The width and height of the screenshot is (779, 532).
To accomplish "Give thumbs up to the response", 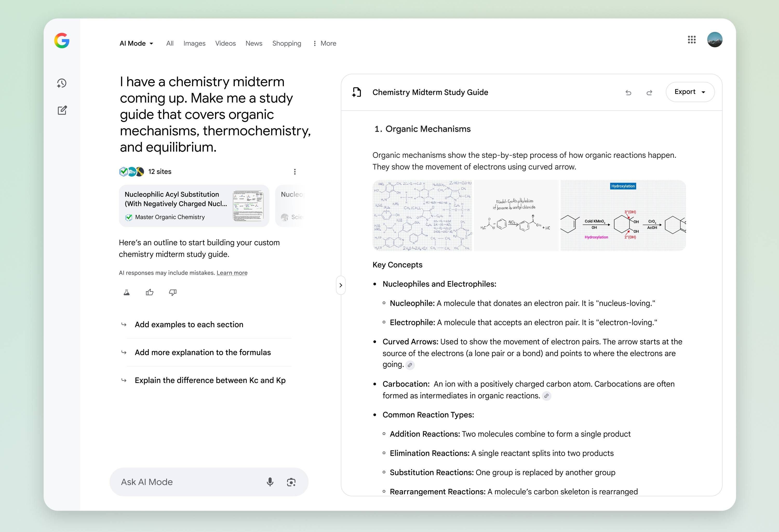I will pyautogui.click(x=150, y=292).
